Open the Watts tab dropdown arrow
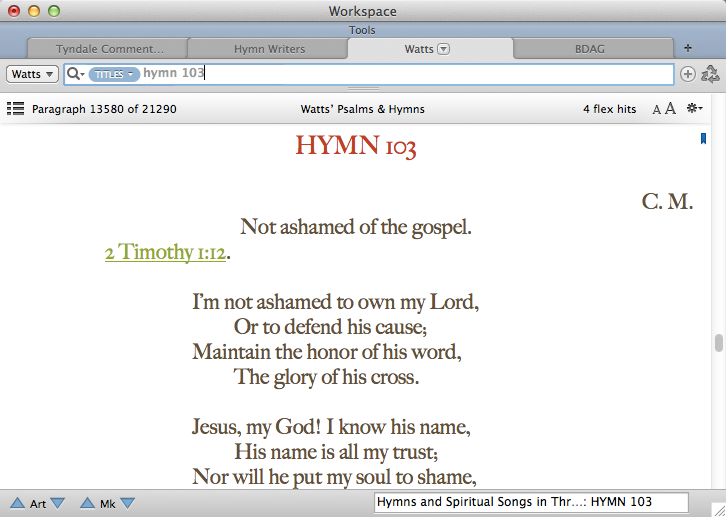 [x=444, y=49]
